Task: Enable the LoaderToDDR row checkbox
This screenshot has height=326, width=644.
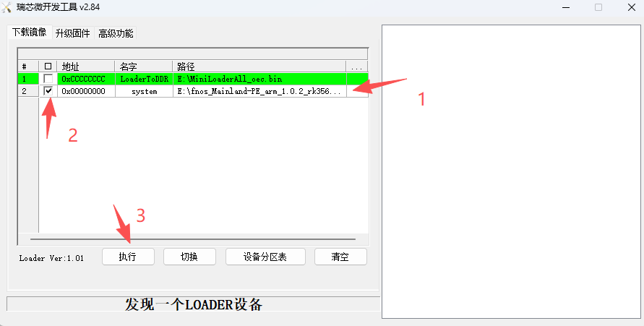Action: point(48,79)
